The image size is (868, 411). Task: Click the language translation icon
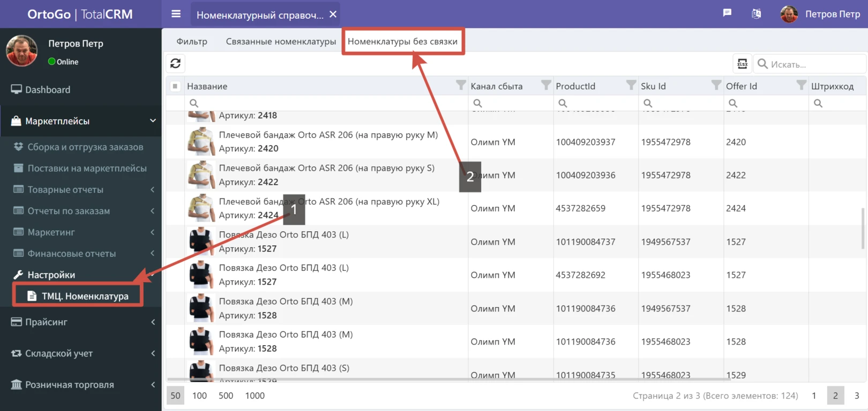pos(756,14)
